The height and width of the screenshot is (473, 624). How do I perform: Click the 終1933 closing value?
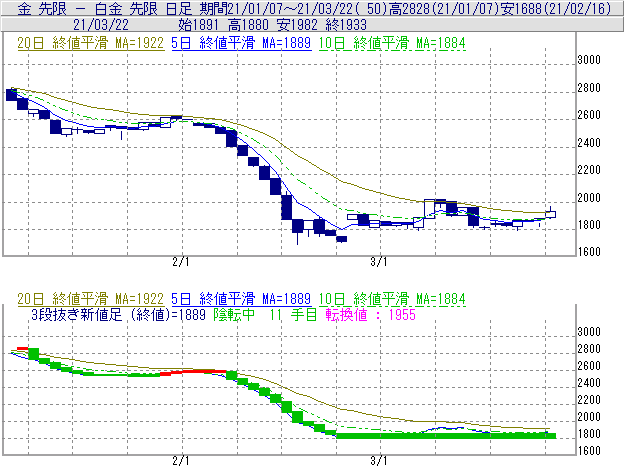pyautogui.click(x=346, y=25)
